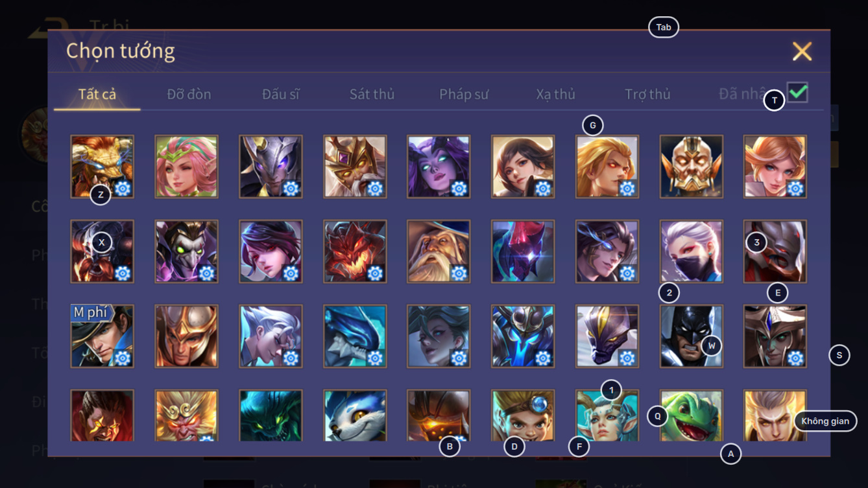Open the Pháp sư hero category
868x488 pixels.
point(464,94)
